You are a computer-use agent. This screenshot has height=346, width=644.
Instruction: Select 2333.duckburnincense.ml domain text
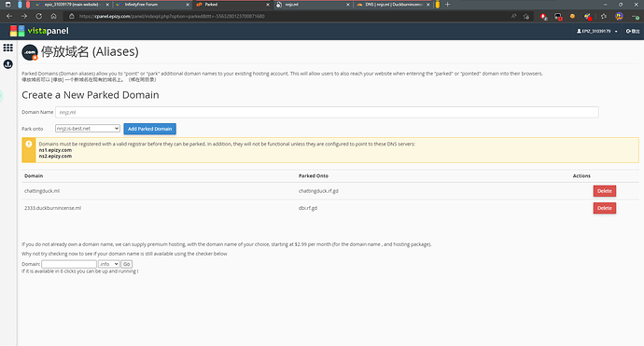coord(52,208)
